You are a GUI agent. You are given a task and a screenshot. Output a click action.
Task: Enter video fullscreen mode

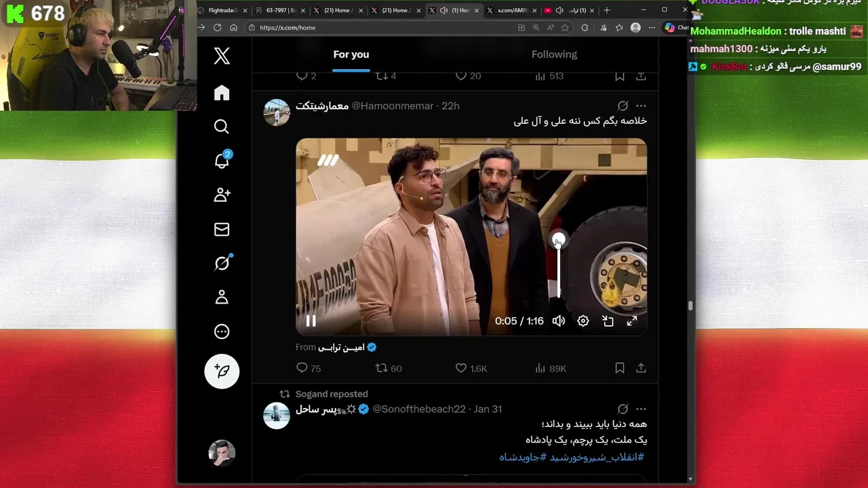(x=632, y=321)
